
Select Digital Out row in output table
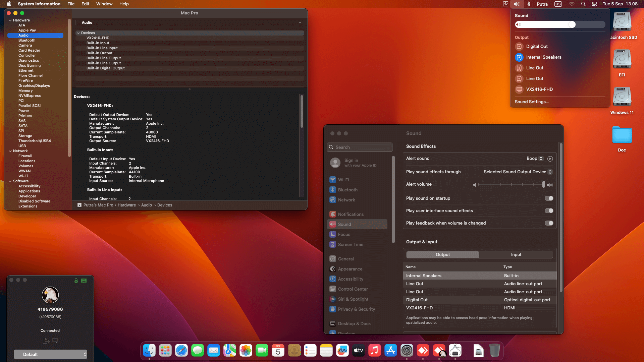click(x=480, y=300)
